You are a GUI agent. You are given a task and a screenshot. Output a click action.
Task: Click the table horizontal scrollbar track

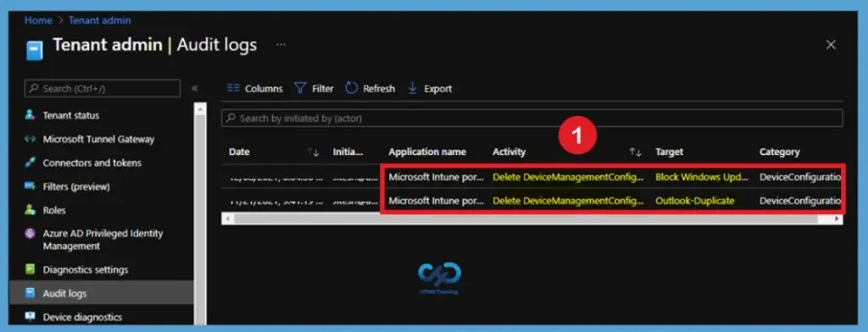point(532,219)
